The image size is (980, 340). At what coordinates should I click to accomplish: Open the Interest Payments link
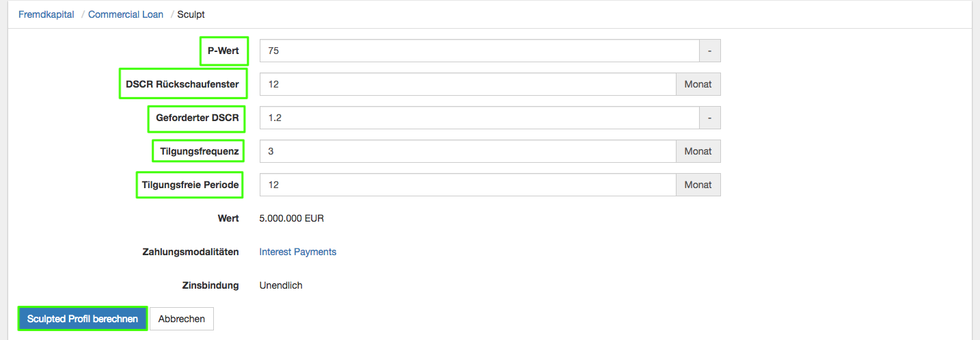(298, 252)
